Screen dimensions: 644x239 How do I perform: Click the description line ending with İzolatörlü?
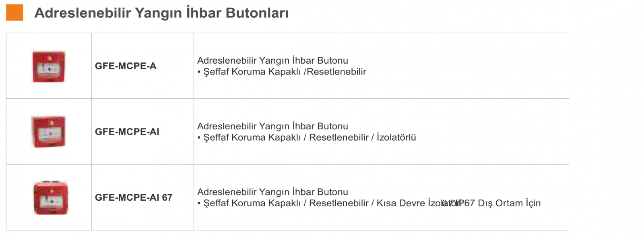(307, 137)
